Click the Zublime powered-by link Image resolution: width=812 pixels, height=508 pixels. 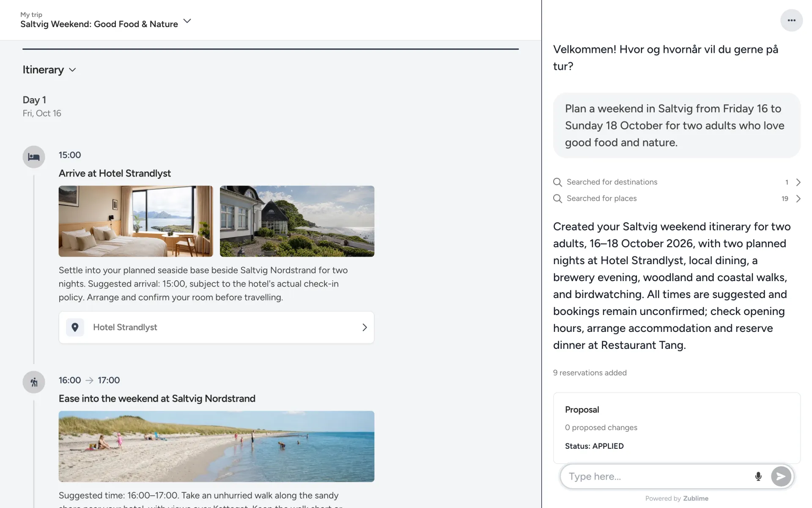click(x=696, y=498)
